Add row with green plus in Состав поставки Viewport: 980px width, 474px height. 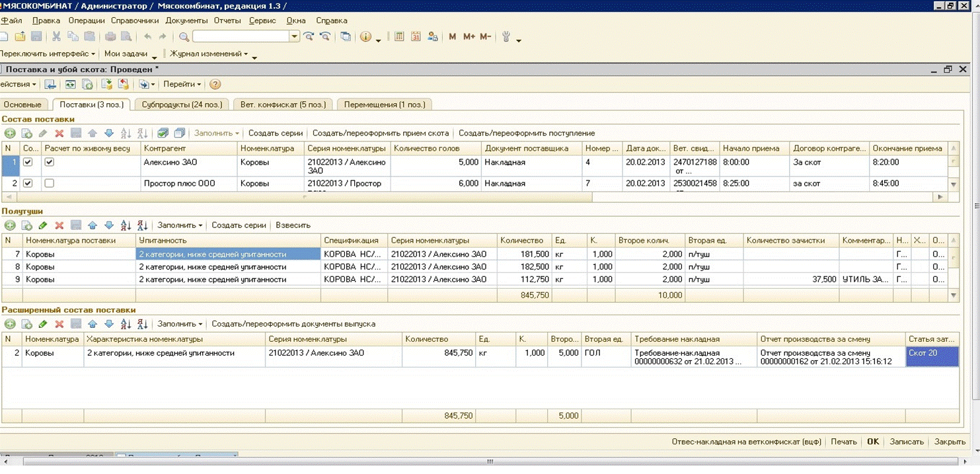(x=10, y=134)
